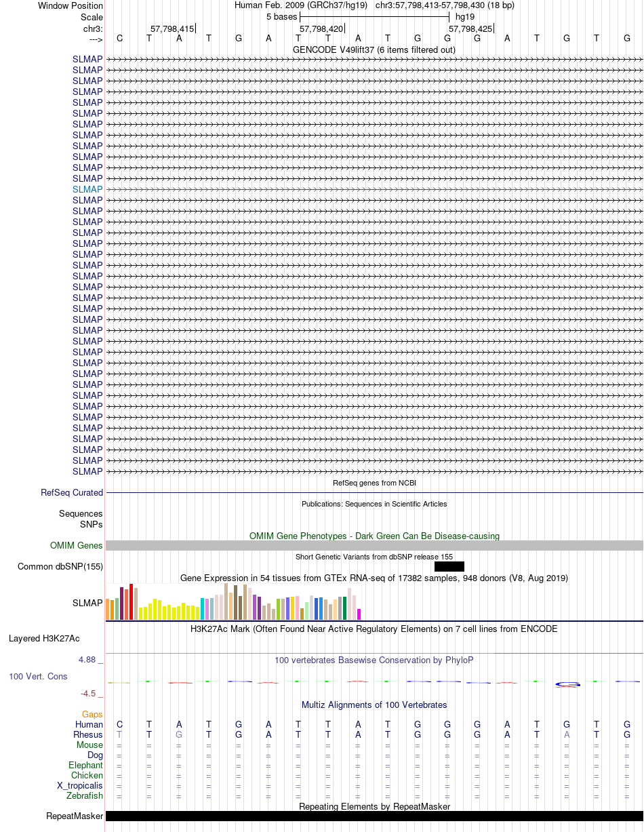Click the Human Feb. 2009 (GRCh37/hg19) text
644x832 pixels.
click(301, 5)
